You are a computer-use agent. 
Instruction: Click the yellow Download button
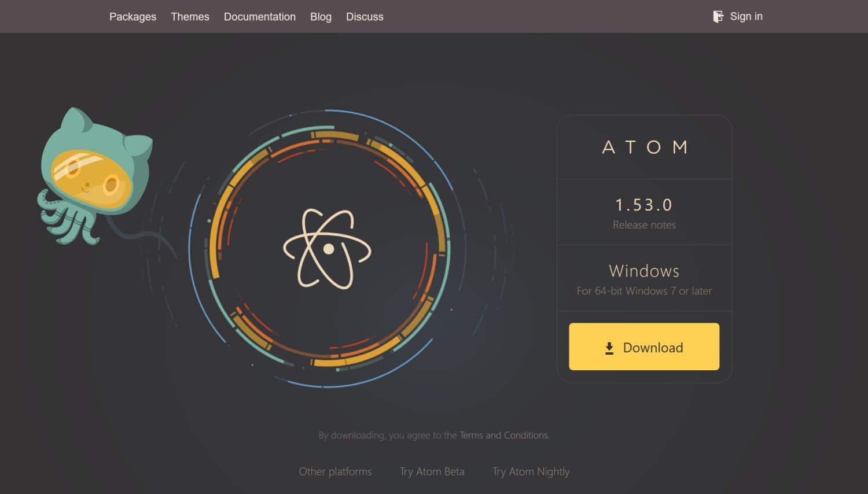tap(644, 347)
